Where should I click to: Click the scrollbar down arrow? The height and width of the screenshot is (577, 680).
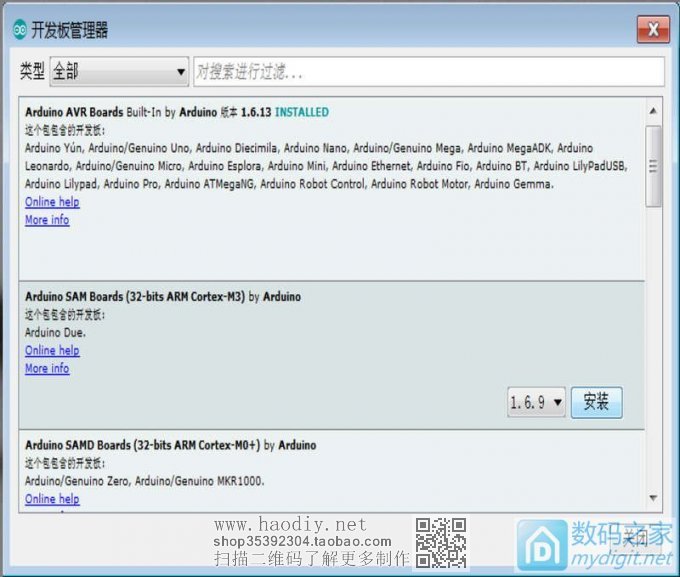654,498
